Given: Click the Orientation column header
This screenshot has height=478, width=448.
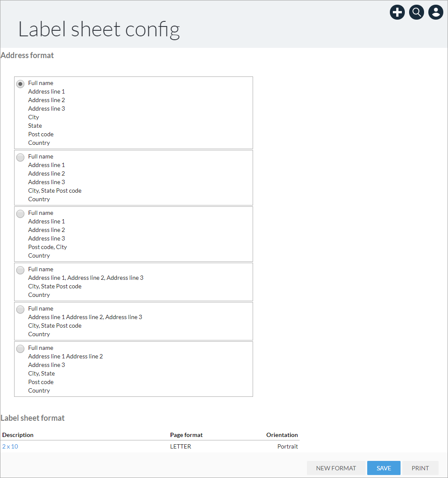Looking at the screenshot, I should pyautogui.click(x=282, y=435).
